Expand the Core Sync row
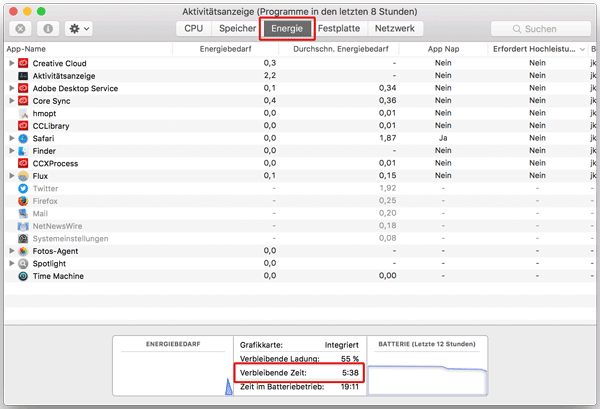The height and width of the screenshot is (409, 600). point(11,101)
